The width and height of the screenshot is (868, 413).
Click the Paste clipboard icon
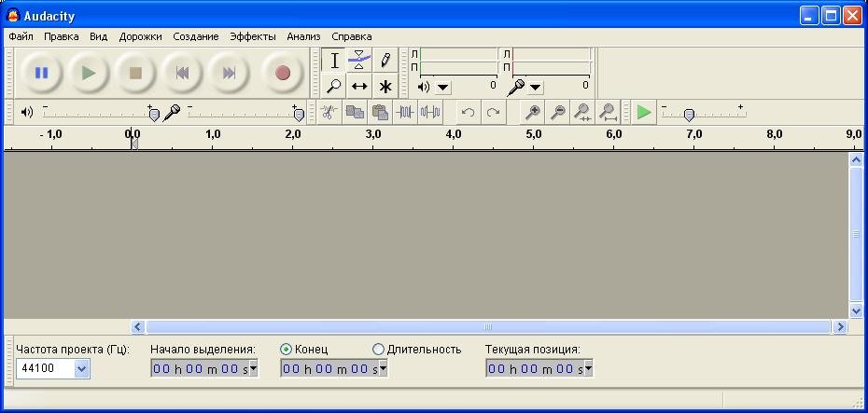(380, 112)
